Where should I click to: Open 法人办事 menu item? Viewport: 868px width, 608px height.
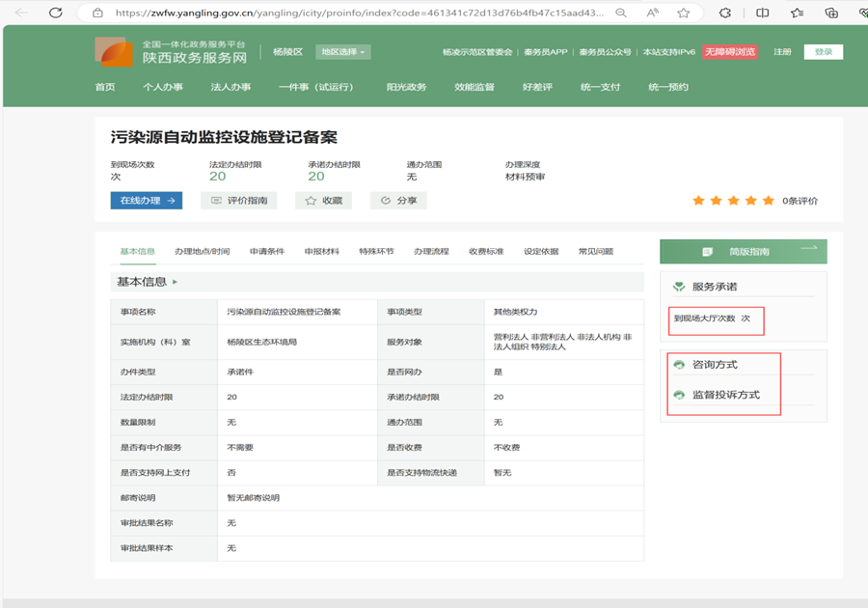[231, 87]
